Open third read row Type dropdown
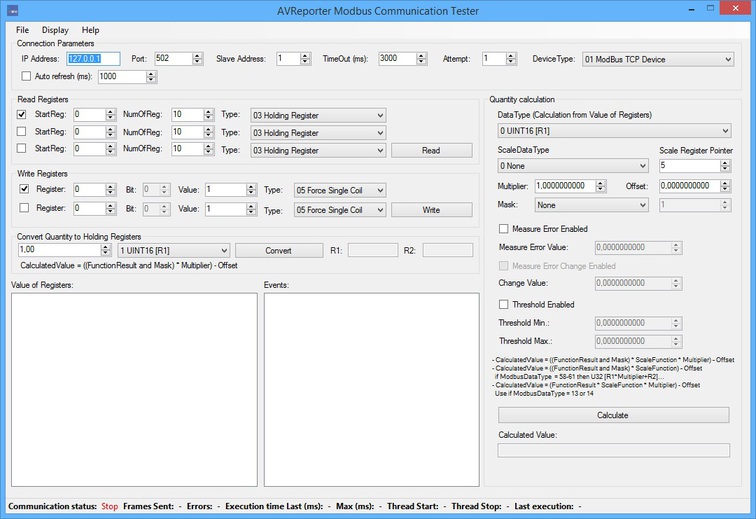 [x=318, y=150]
